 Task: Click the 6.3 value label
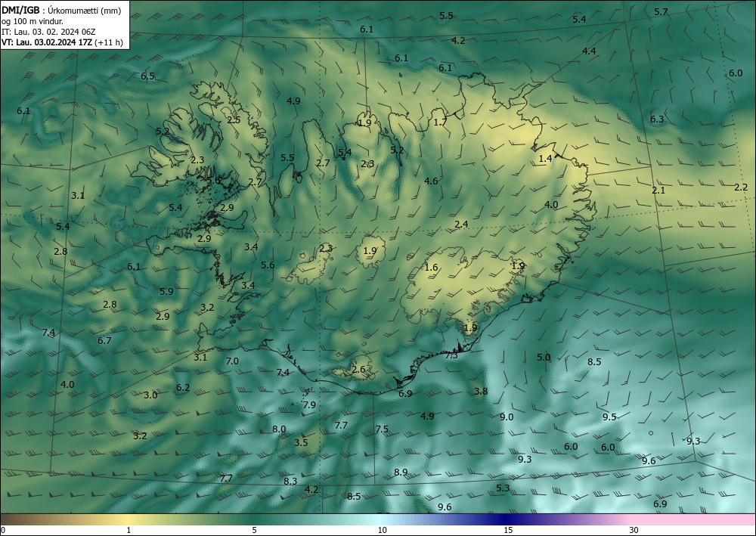[x=657, y=119]
